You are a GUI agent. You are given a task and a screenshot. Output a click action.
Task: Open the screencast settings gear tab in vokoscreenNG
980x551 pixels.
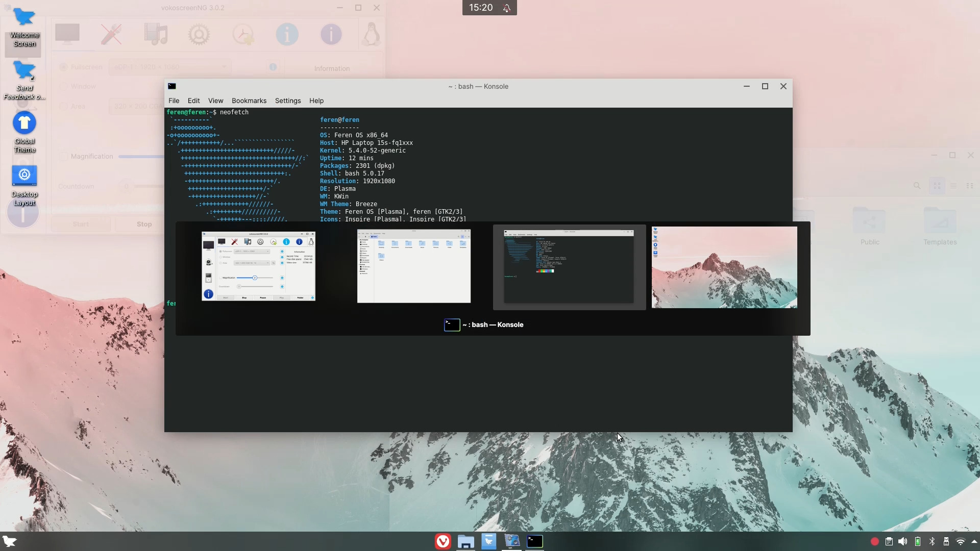[x=199, y=34]
